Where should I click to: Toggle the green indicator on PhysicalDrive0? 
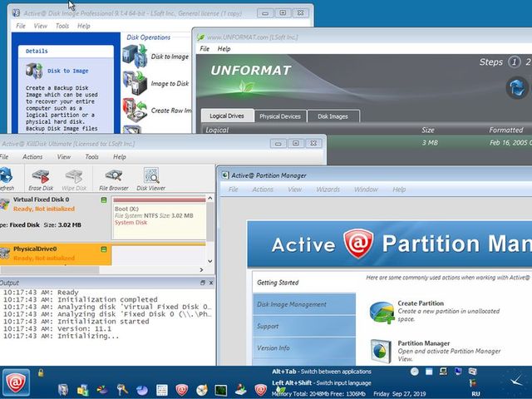click(x=104, y=249)
